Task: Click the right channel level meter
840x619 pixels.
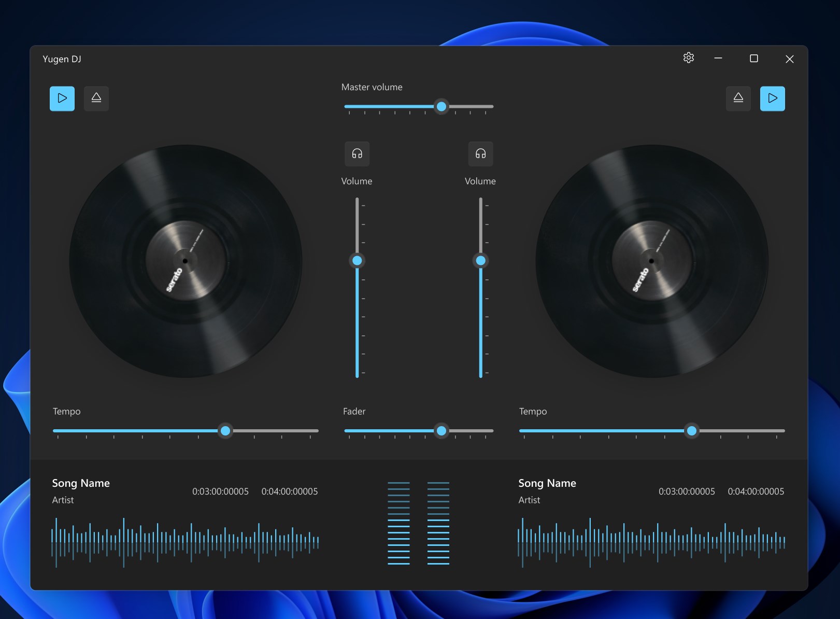Action: (438, 523)
